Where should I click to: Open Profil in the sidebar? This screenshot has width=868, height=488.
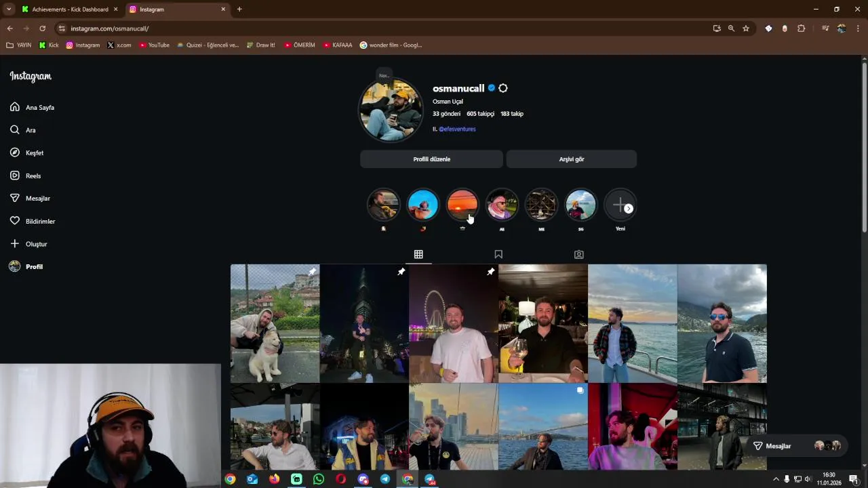(x=26, y=266)
